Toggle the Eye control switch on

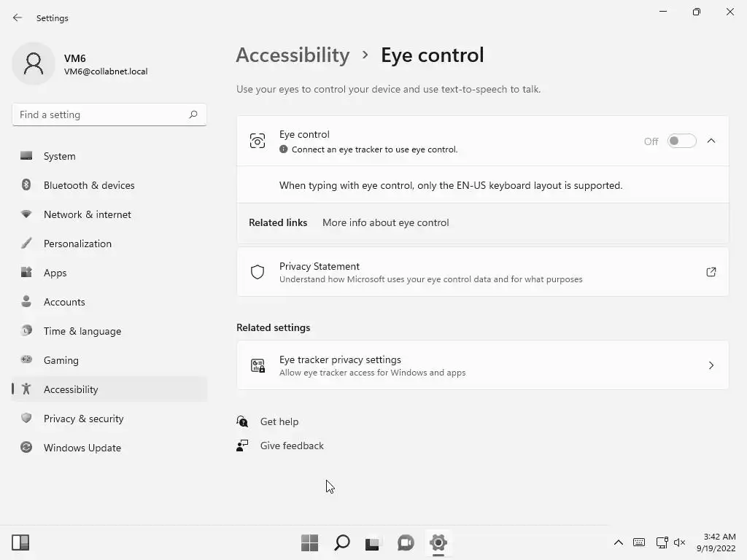point(681,141)
